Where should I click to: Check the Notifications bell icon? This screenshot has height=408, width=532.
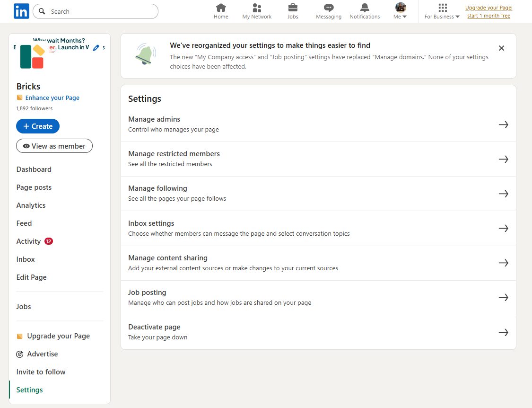(365, 8)
